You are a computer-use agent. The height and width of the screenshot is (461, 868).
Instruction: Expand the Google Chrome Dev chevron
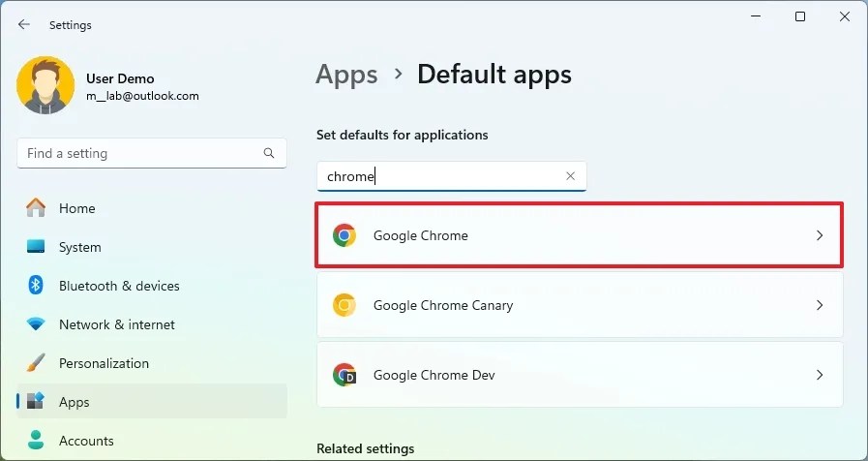[x=820, y=375]
